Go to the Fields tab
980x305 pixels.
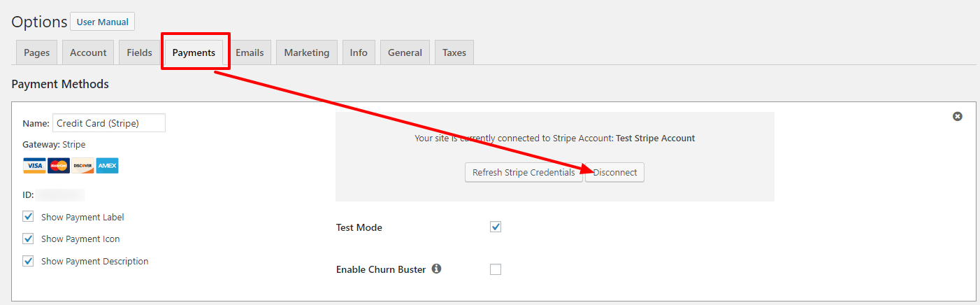point(139,52)
